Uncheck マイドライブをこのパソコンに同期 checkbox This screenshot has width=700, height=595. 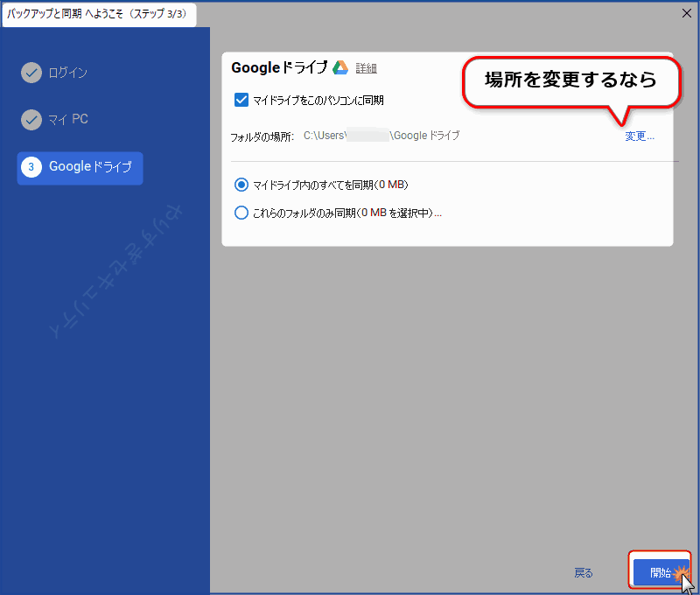coord(241,100)
